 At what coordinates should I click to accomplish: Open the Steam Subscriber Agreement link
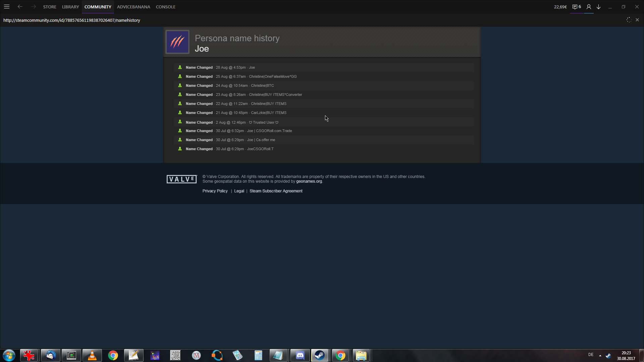coord(276,191)
